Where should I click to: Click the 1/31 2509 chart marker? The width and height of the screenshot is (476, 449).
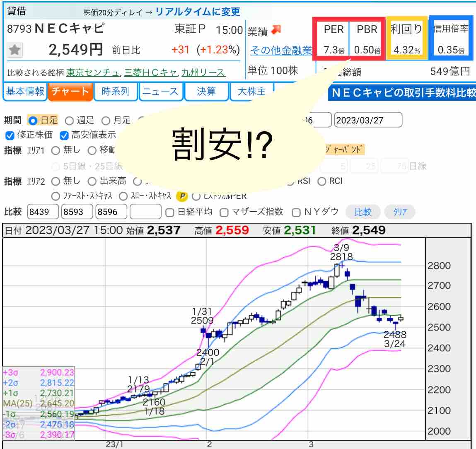click(x=202, y=316)
